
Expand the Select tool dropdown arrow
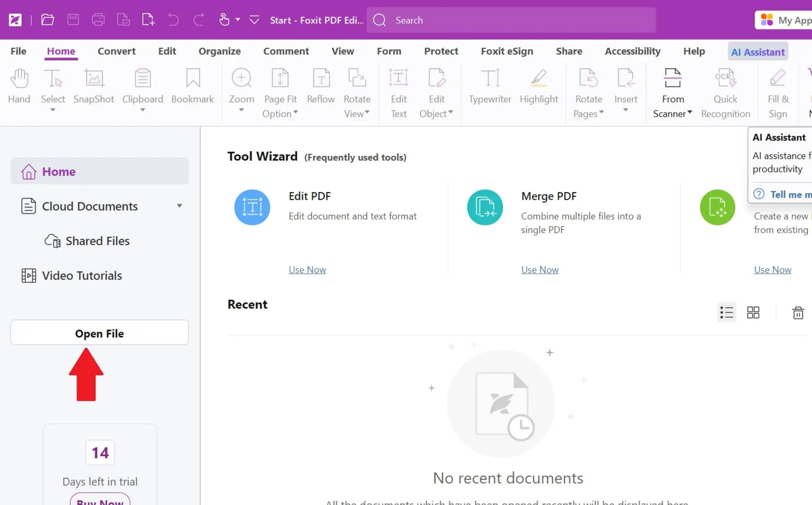click(x=53, y=110)
